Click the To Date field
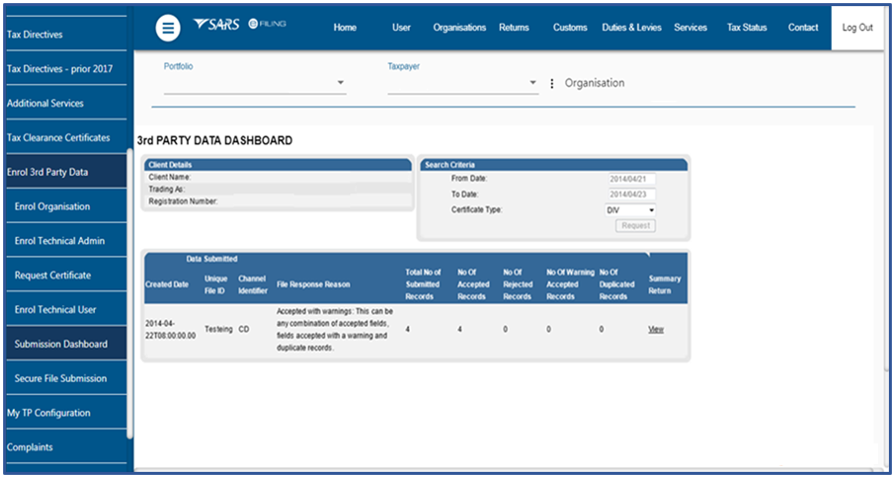Viewport: 894px width, 477px height. (x=630, y=194)
